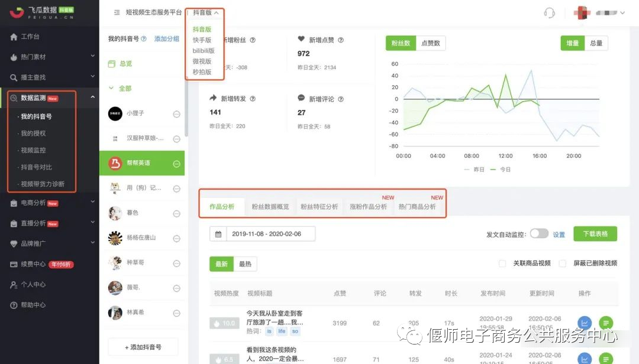Check the 屏蔽已删除视频 checkbox
This screenshot has height=364, width=639.
point(563,264)
